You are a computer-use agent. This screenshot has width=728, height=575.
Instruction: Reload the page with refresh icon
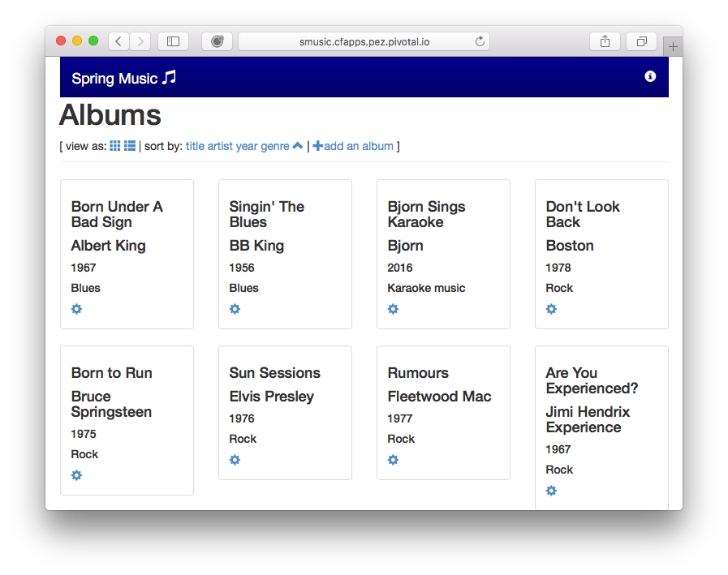pos(480,41)
